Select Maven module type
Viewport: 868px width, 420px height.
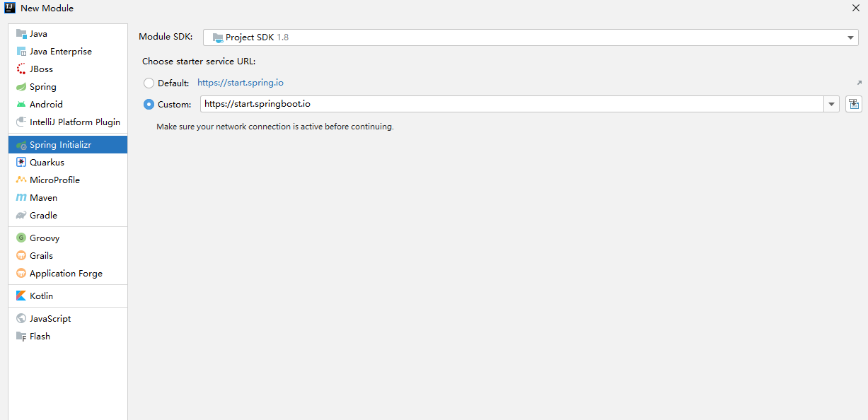click(68, 197)
